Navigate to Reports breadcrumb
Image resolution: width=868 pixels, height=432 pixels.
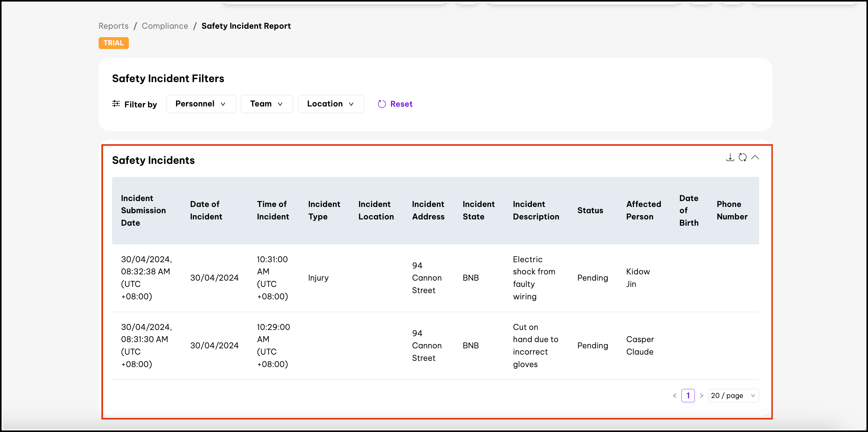113,26
